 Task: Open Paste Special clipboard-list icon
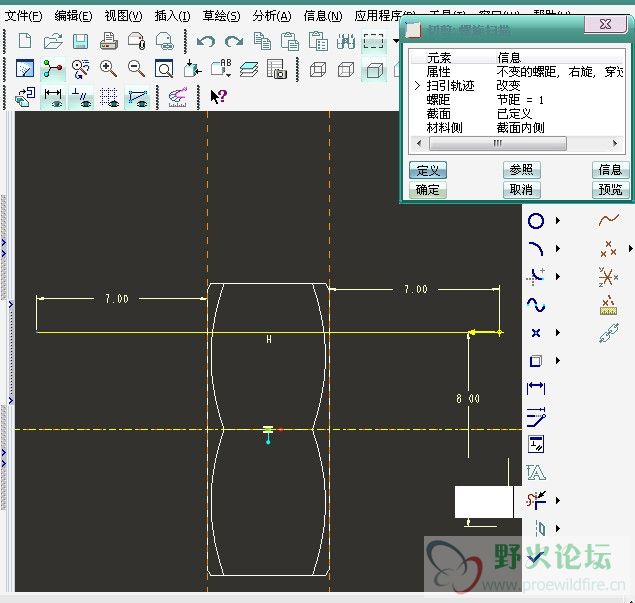pos(318,41)
